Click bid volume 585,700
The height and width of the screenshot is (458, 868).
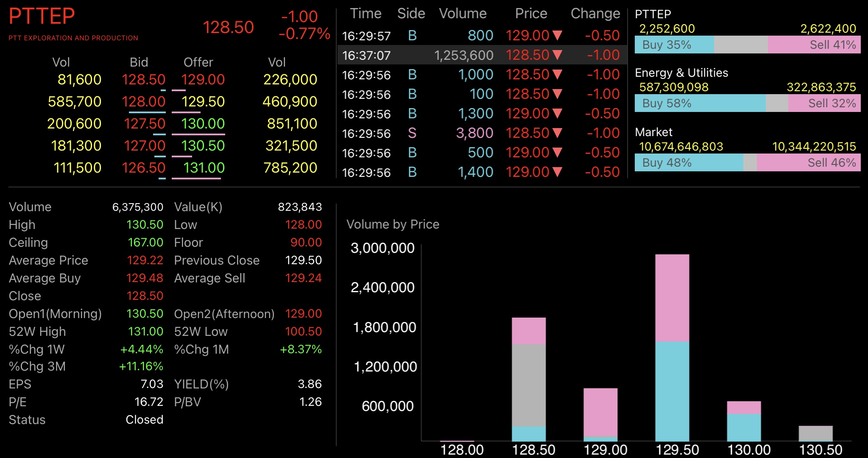point(75,102)
